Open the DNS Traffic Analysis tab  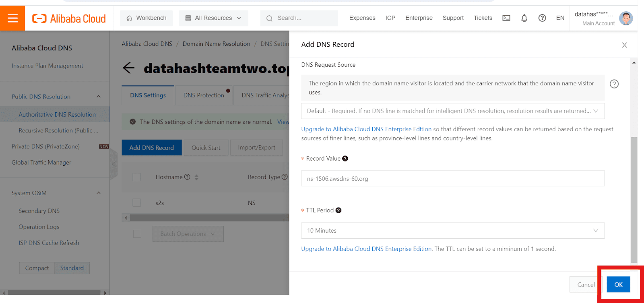(265, 95)
